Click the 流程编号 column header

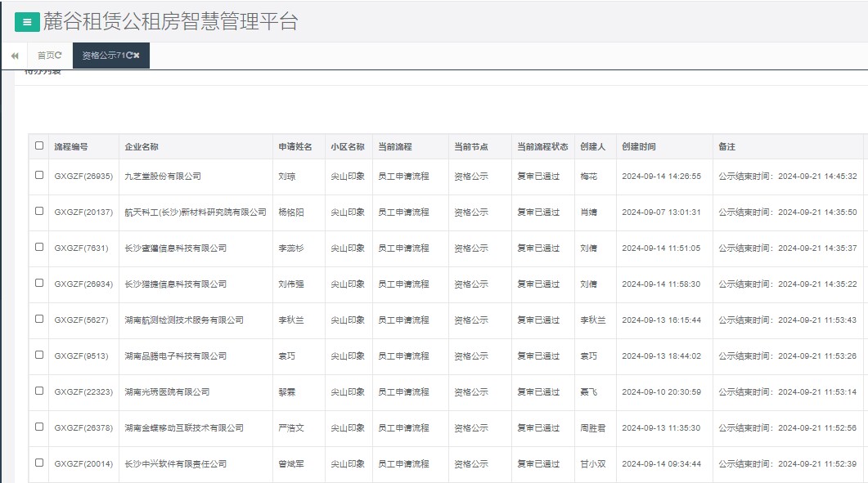coord(72,147)
